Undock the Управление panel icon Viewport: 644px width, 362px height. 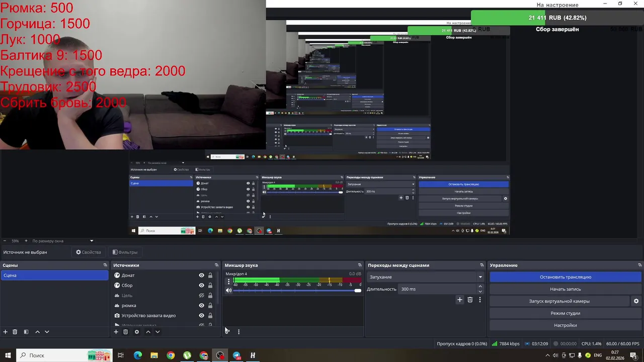639,265
